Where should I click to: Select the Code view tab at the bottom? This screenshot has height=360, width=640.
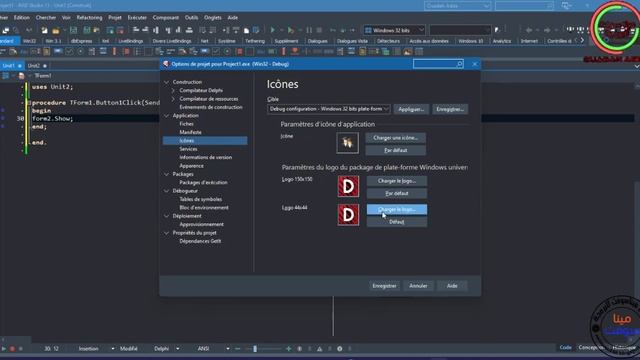coord(565,347)
